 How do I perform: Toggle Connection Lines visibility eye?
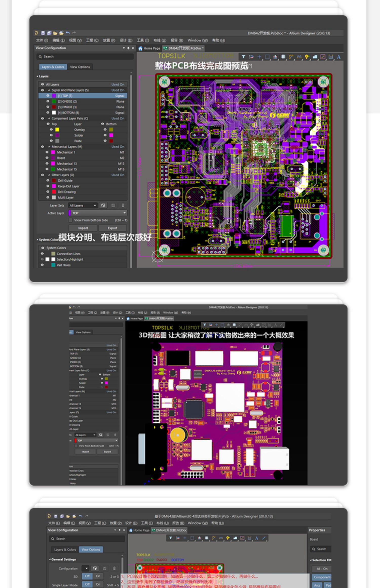pyautogui.click(x=42, y=253)
